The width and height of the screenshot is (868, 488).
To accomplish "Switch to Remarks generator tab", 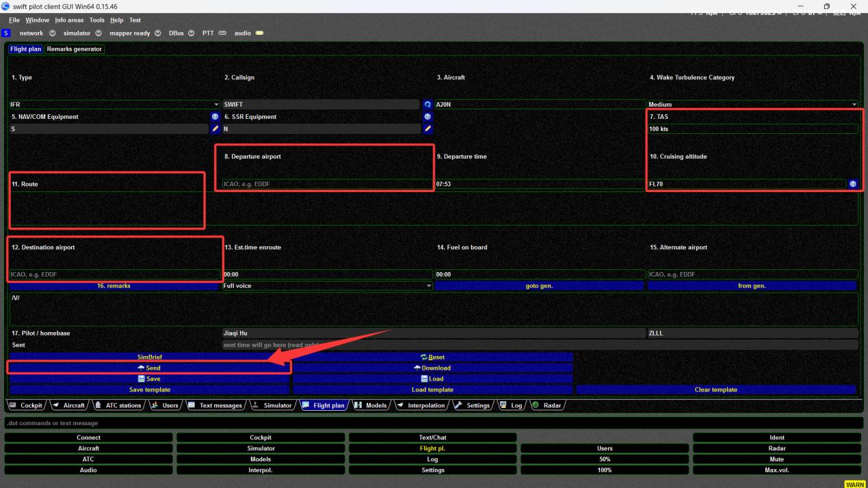I will coord(75,49).
